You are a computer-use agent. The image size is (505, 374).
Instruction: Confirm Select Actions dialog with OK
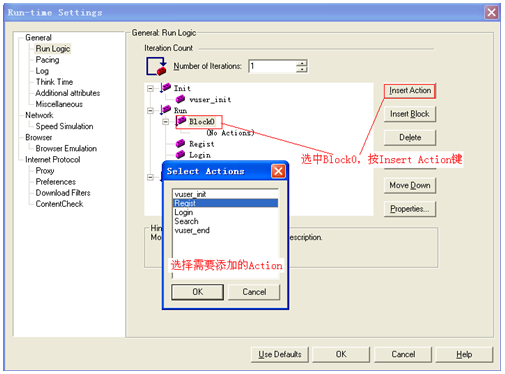click(197, 292)
